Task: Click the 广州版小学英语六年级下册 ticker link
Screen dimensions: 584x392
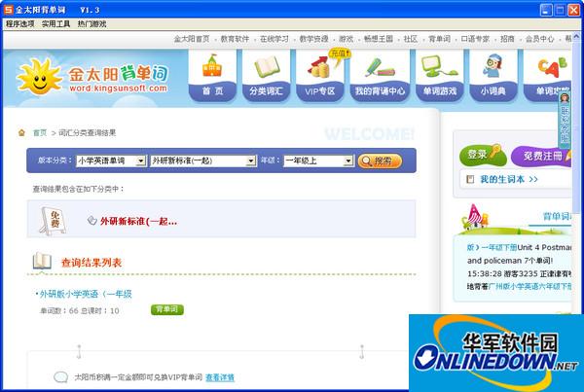Action: [x=529, y=286]
